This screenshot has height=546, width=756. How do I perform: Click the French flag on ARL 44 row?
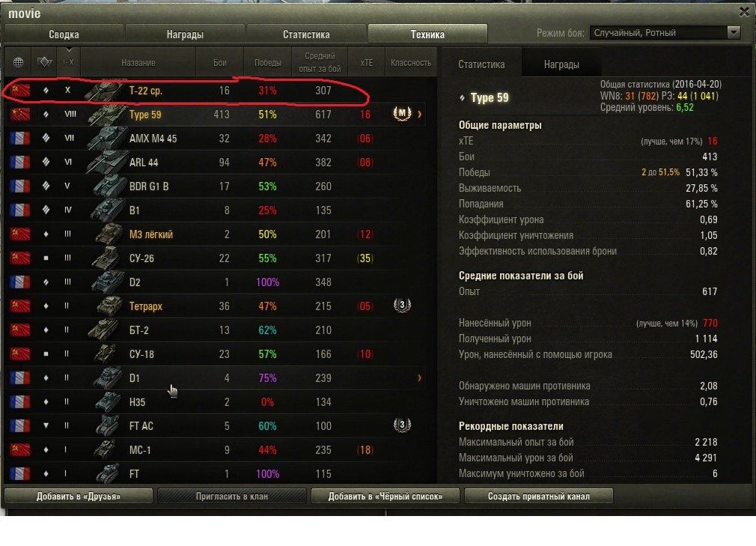[x=19, y=162]
